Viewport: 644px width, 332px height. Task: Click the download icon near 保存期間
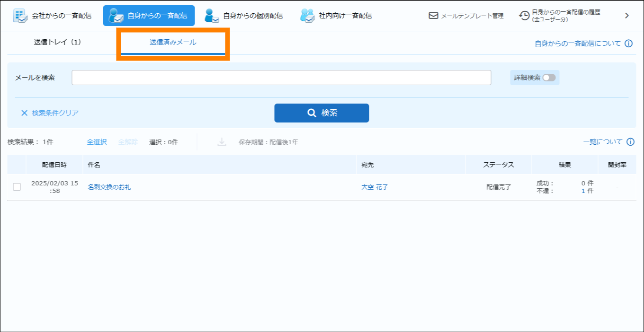[x=222, y=142]
